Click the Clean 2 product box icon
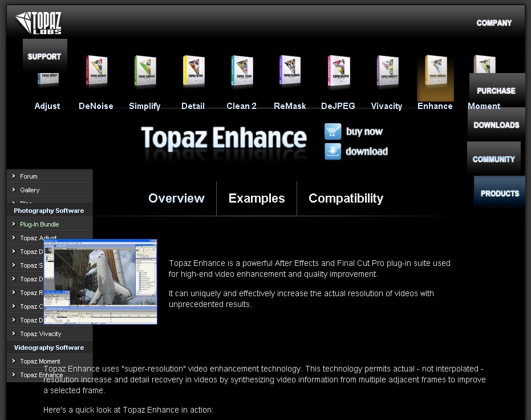This screenshot has width=531, height=420. (x=242, y=72)
